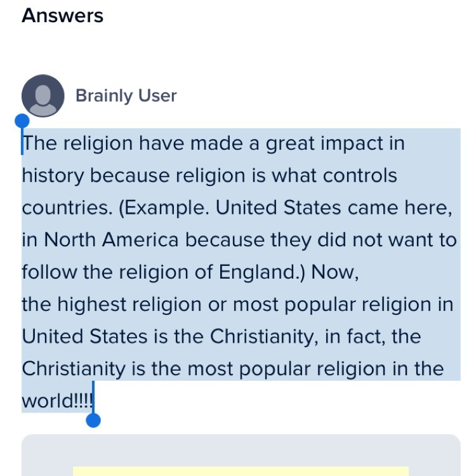Tap the word "highest" in the answer
This screenshot has height=476, width=476.
(91, 305)
